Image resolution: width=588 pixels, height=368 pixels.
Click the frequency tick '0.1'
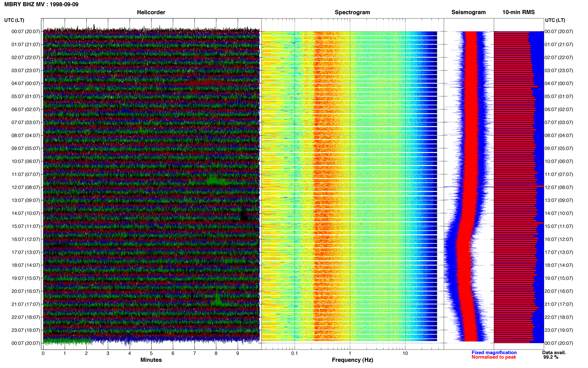295,353
